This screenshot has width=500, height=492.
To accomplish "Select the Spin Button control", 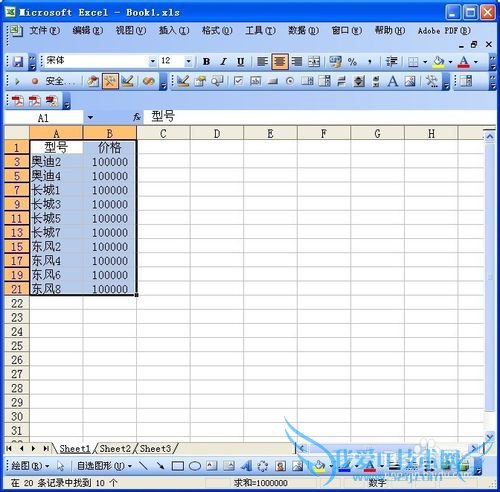I will 359,81.
